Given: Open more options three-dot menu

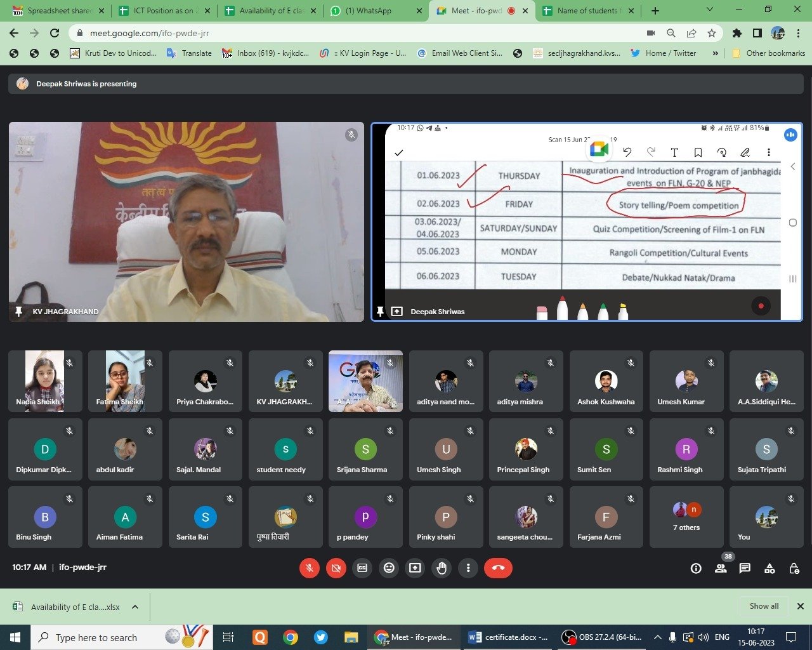Looking at the screenshot, I should pyautogui.click(x=468, y=568).
